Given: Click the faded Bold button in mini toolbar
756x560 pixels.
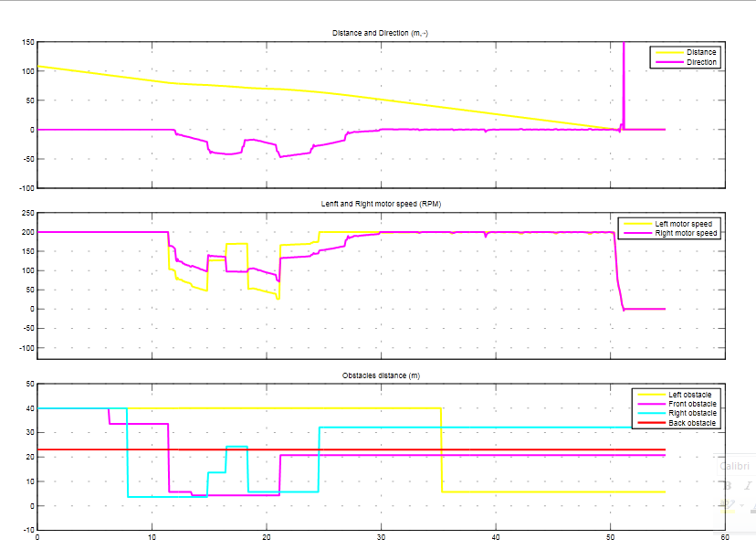Looking at the screenshot, I should (x=728, y=486).
